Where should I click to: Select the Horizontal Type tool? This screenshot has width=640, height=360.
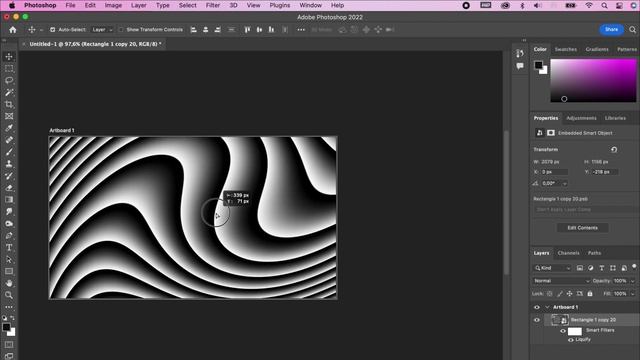pos(9,247)
